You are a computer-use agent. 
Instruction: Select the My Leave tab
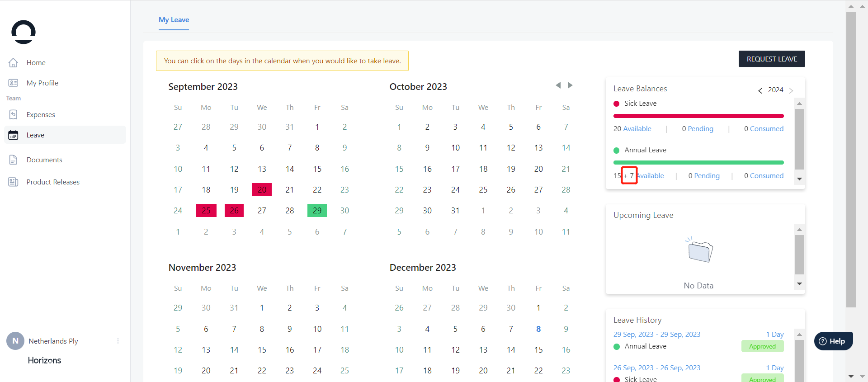click(174, 20)
